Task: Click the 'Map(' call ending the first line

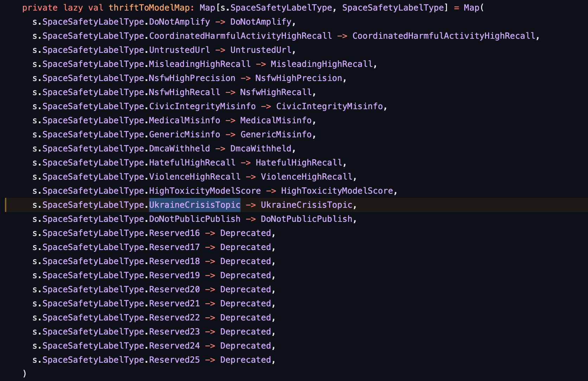Action: [473, 8]
